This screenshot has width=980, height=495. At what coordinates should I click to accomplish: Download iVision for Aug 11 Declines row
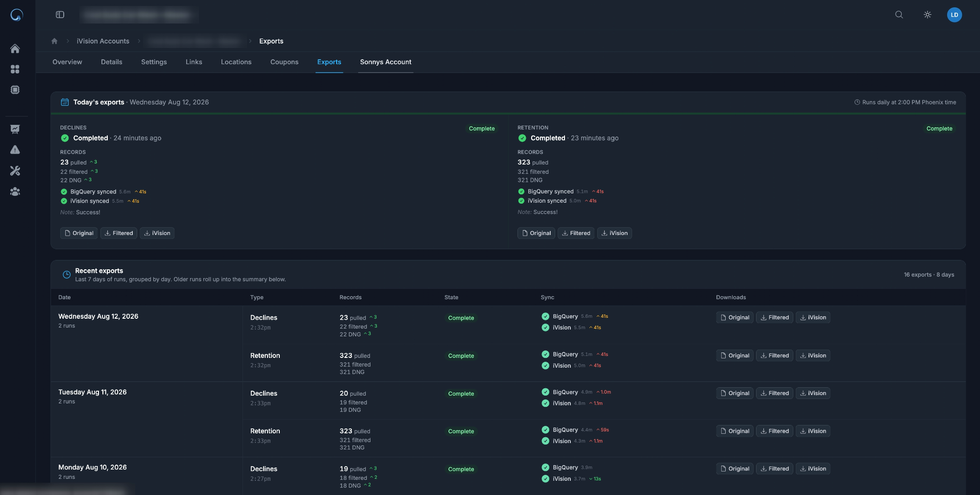(x=813, y=393)
